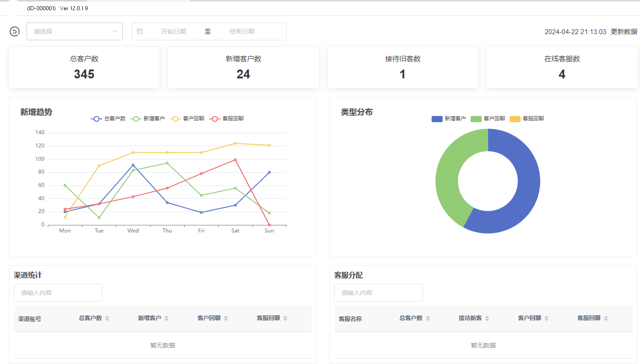Toggle yellow 客服回聊 swatch in pie legend
The image size is (640, 364).
[x=515, y=119]
